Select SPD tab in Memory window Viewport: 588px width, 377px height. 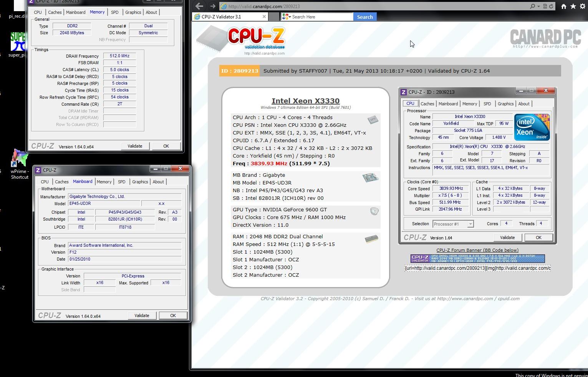point(115,12)
